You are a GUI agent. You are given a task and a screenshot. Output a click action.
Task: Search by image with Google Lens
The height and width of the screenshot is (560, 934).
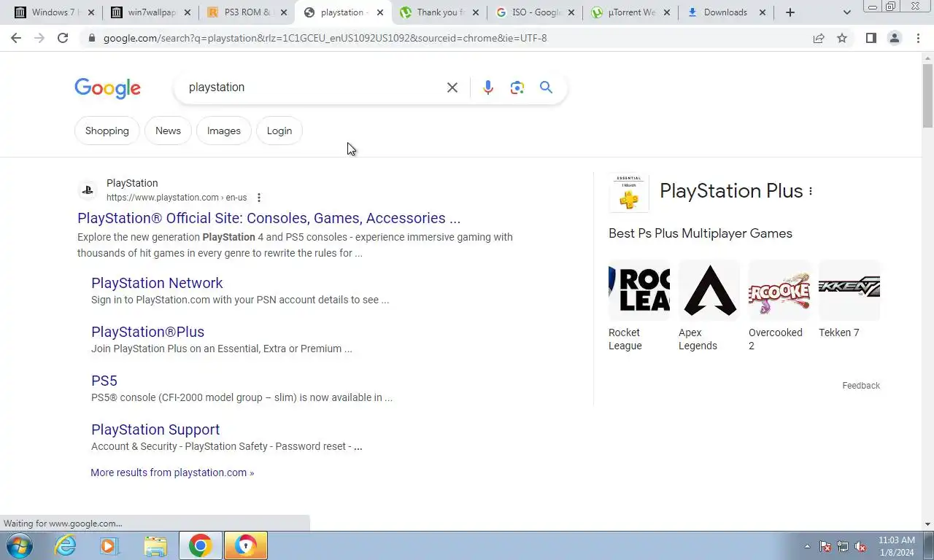[x=517, y=87]
